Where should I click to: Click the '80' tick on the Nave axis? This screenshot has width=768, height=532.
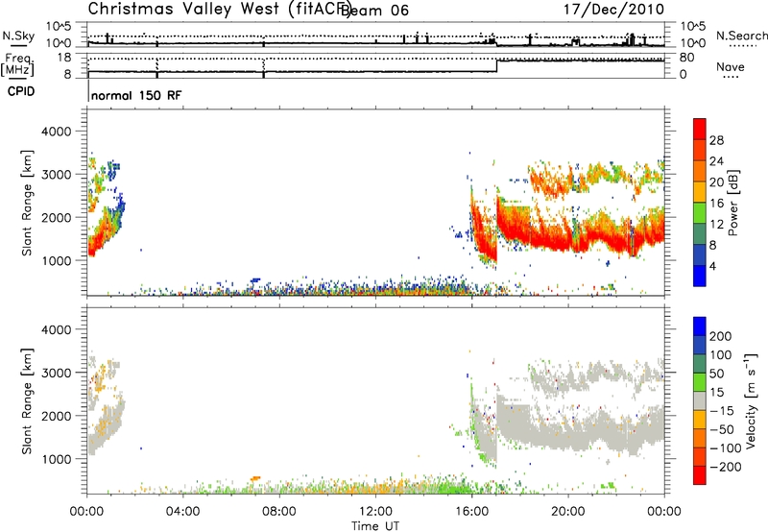point(686,58)
